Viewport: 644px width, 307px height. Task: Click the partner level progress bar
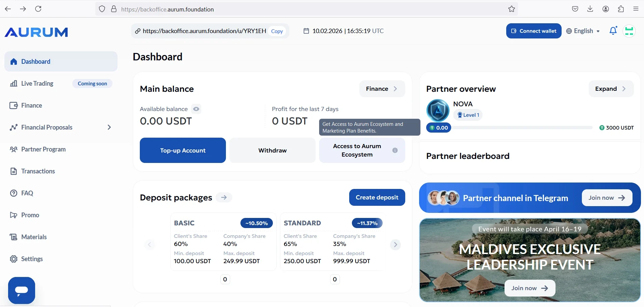coord(522,128)
